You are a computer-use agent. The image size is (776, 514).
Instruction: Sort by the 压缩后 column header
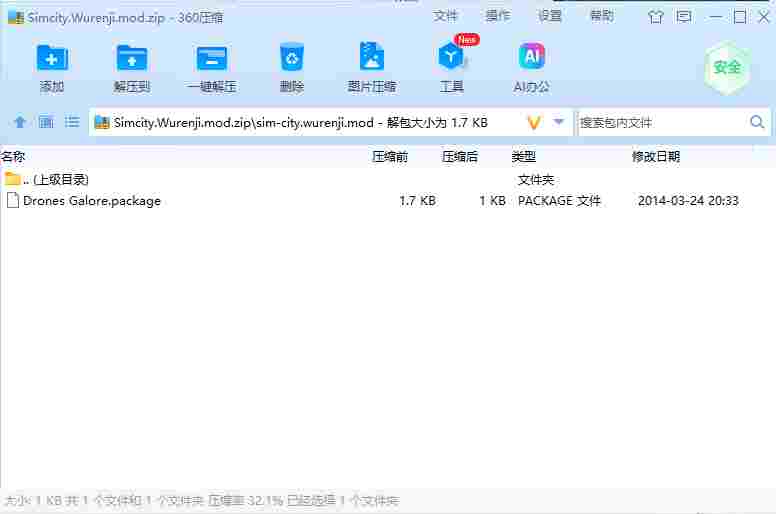[460, 157]
